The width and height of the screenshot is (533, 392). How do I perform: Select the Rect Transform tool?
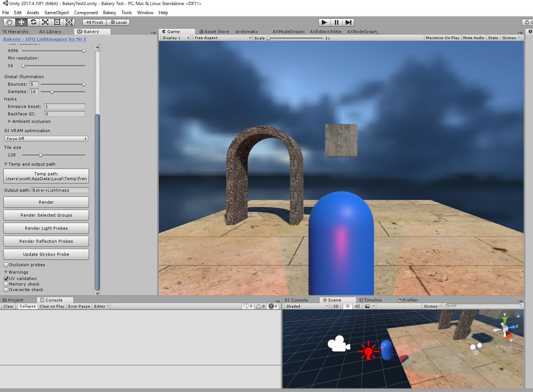(x=57, y=22)
